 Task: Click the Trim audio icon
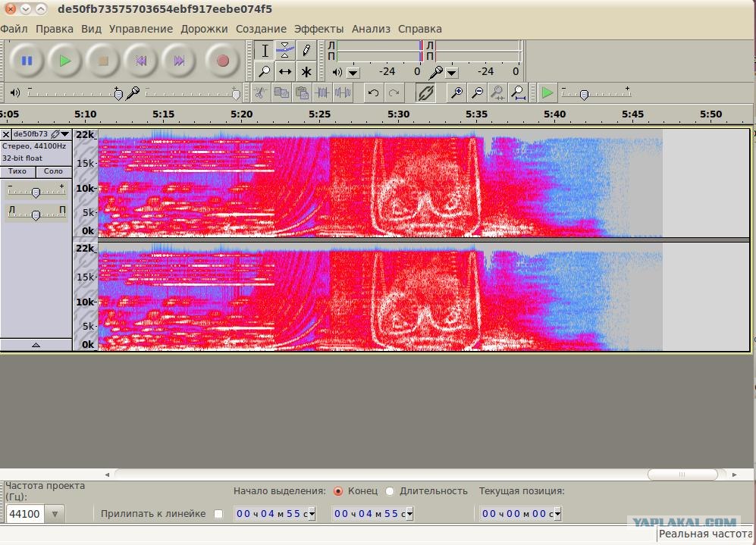tap(322, 92)
